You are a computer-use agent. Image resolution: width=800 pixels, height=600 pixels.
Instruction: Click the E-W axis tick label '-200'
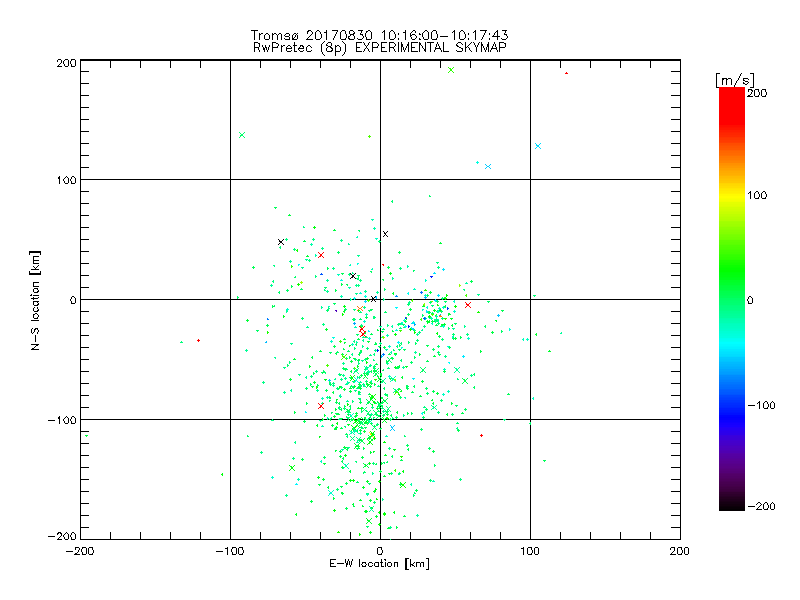click(x=80, y=551)
